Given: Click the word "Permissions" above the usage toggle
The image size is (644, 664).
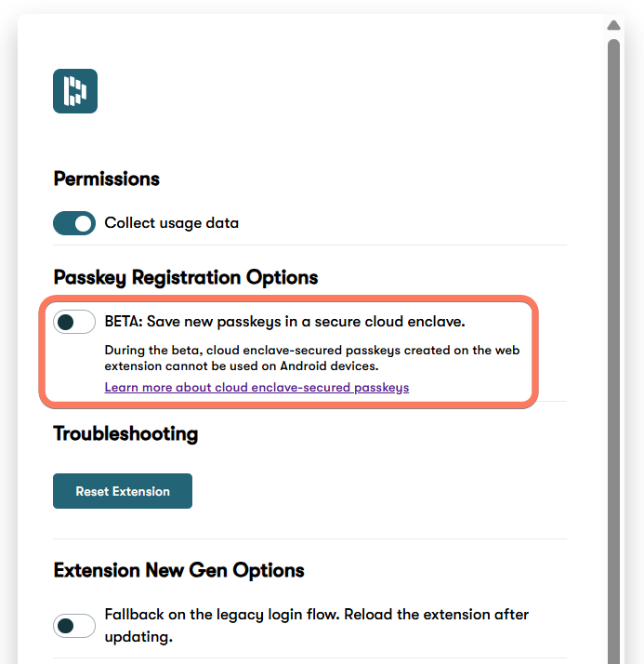Looking at the screenshot, I should coord(107,179).
